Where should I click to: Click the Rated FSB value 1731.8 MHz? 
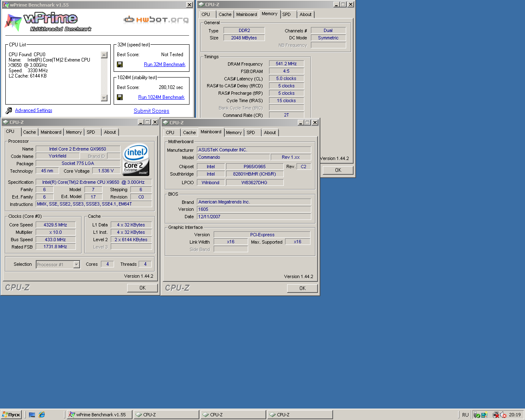[x=55, y=247]
